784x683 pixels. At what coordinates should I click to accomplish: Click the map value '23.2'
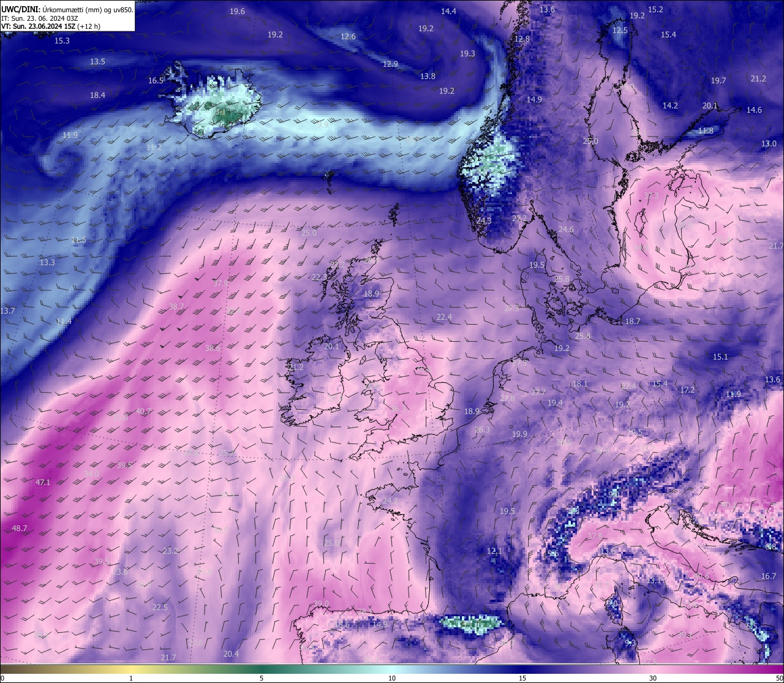(x=170, y=551)
